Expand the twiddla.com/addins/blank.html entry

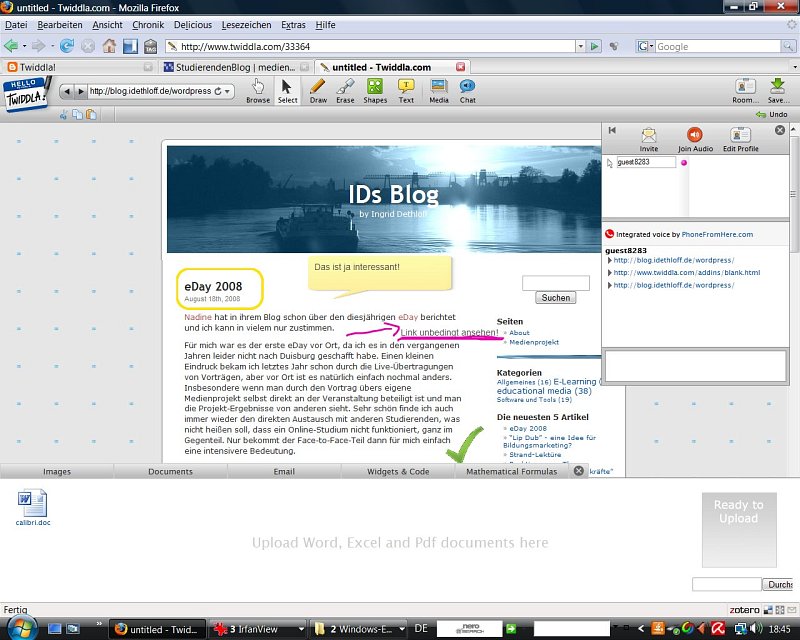click(x=610, y=273)
